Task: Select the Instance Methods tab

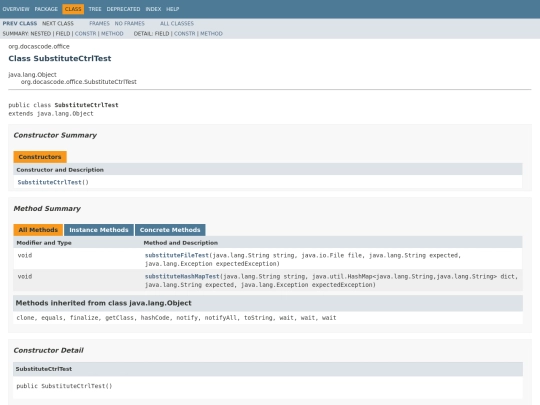Action: point(99,230)
